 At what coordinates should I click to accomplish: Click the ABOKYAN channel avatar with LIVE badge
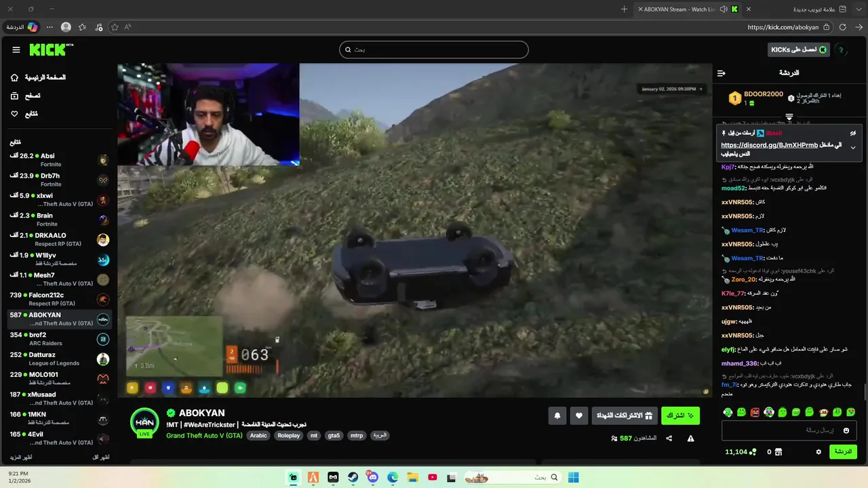[x=144, y=422]
